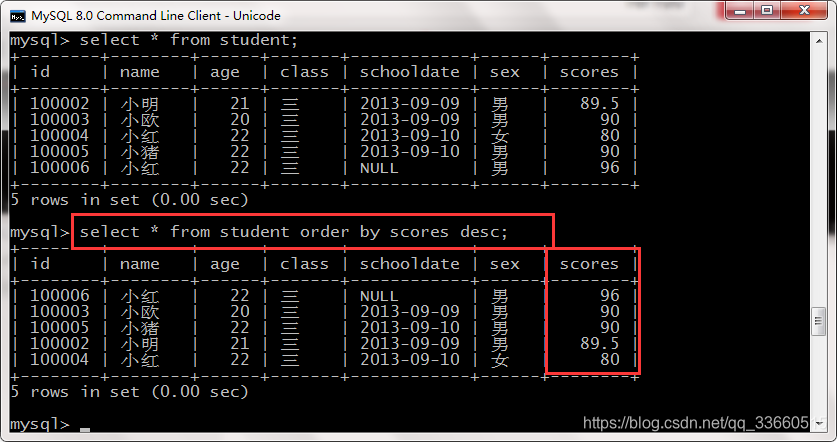Viewport: 837px width, 442px height.
Task: Click '5 rows in set' message below sorted result
Action: tap(129, 392)
